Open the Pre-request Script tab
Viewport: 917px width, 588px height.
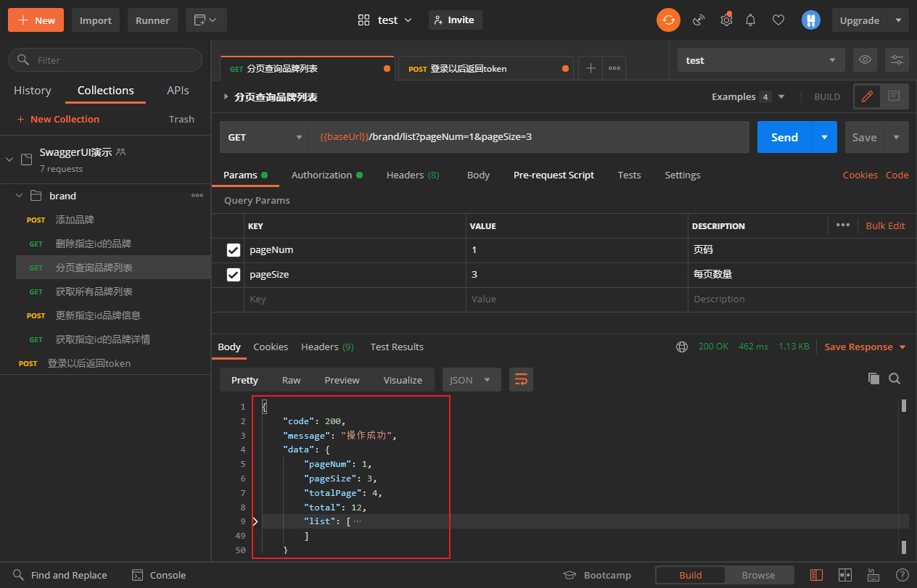[x=554, y=175]
